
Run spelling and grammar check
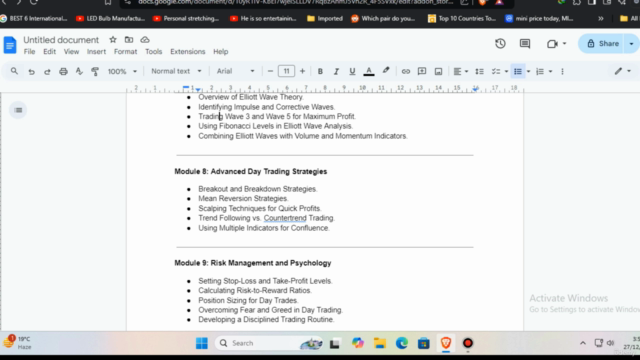(79, 71)
